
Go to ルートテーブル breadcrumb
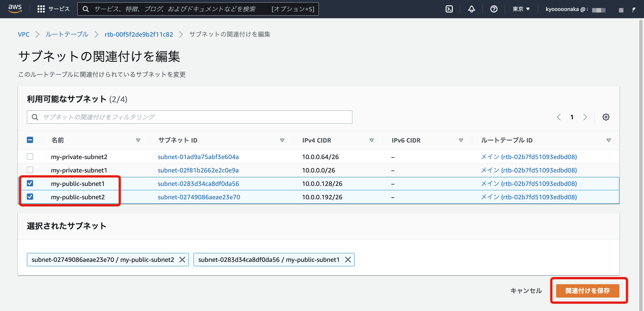[67, 34]
